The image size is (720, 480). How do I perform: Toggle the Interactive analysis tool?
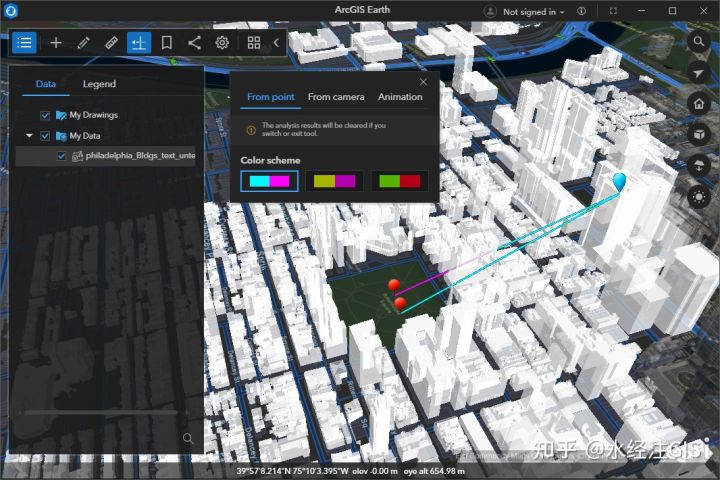(x=139, y=43)
